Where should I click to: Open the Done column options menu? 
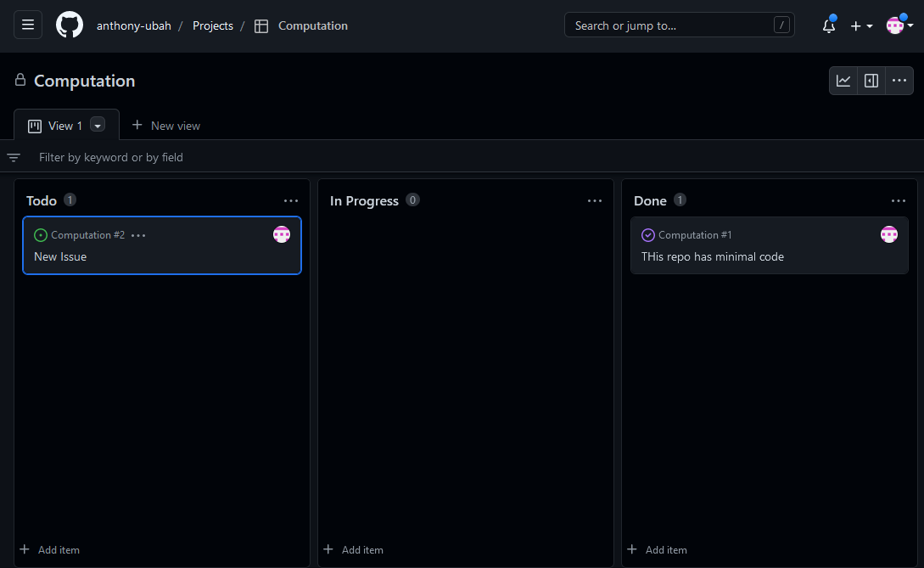(899, 201)
